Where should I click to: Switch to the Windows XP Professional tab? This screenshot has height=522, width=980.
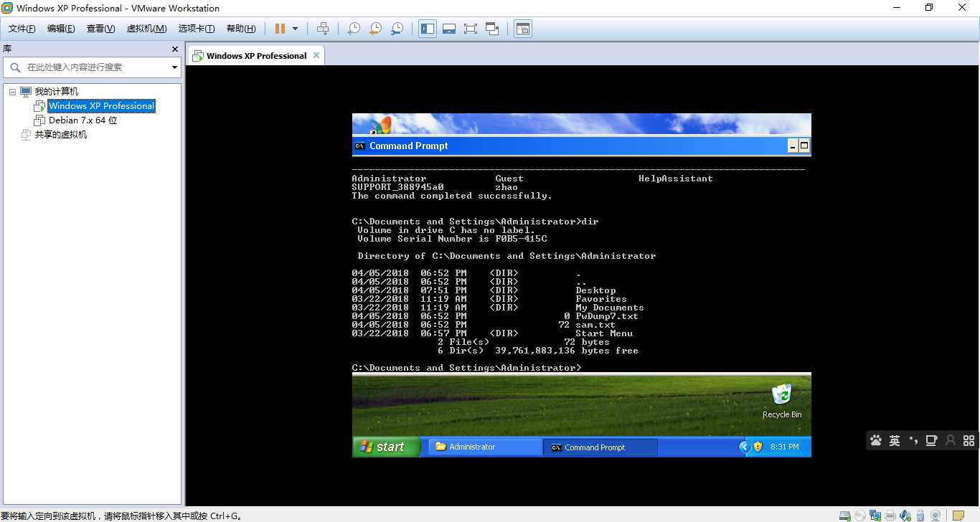(x=256, y=56)
